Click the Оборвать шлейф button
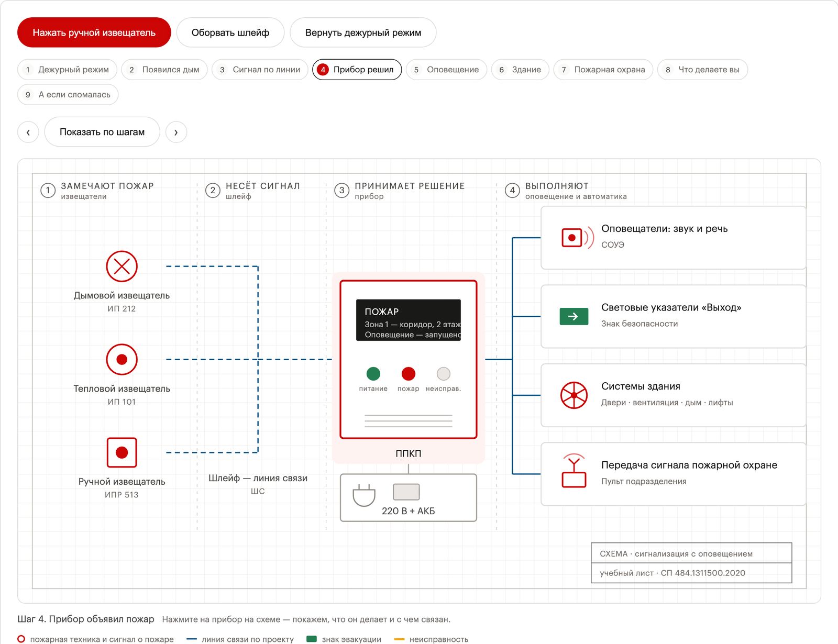The width and height of the screenshot is (838, 644). [x=230, y=32]
